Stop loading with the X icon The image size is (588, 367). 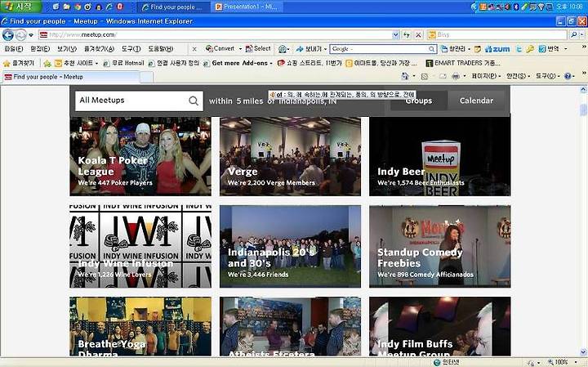tap(418, 35)
